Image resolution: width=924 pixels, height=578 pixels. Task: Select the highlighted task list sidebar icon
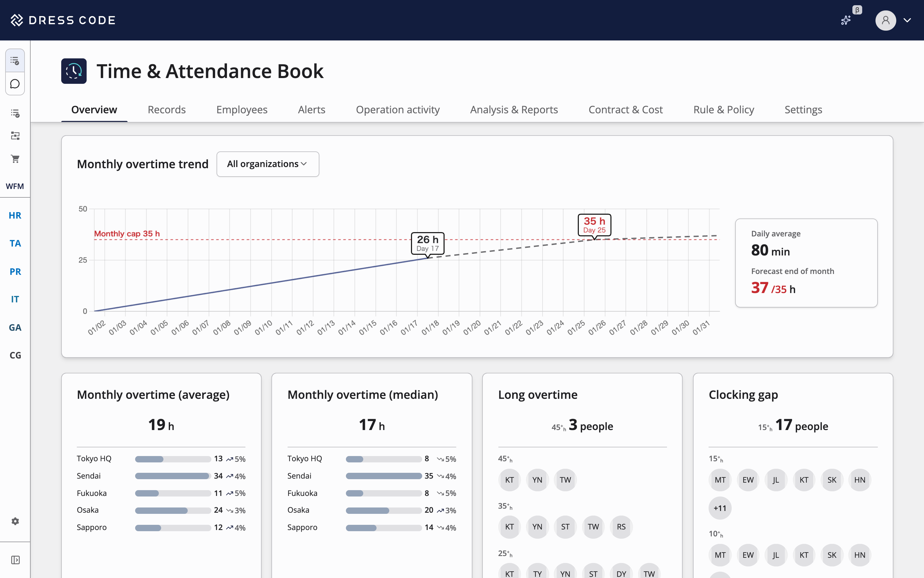pyautogui.click(x=15, y=60)
